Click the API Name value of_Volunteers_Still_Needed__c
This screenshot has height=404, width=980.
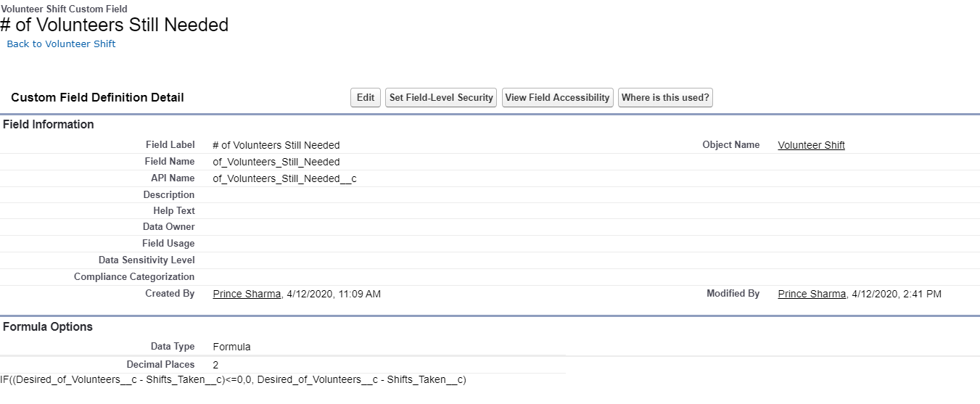pyautogui.click(x=284, y=178)
